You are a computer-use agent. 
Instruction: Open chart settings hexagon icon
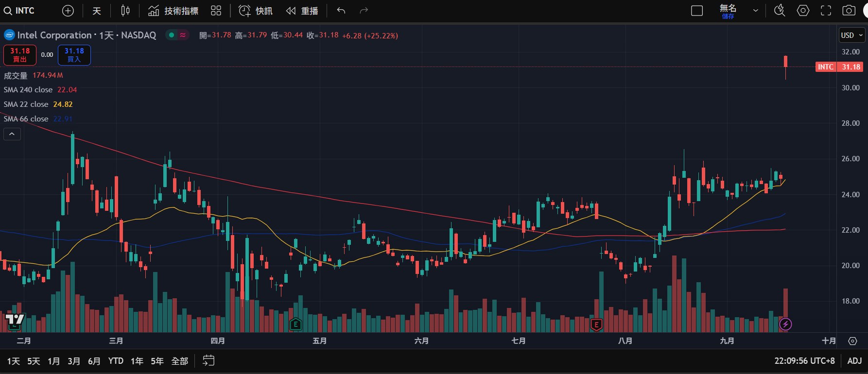[x=803, y=11]
